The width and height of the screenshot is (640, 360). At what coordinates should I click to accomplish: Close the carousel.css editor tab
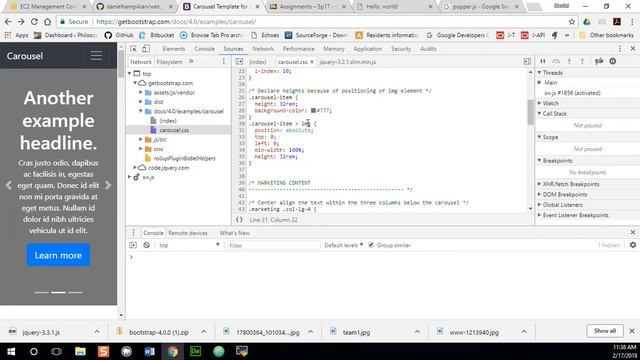tap(312, 62)
